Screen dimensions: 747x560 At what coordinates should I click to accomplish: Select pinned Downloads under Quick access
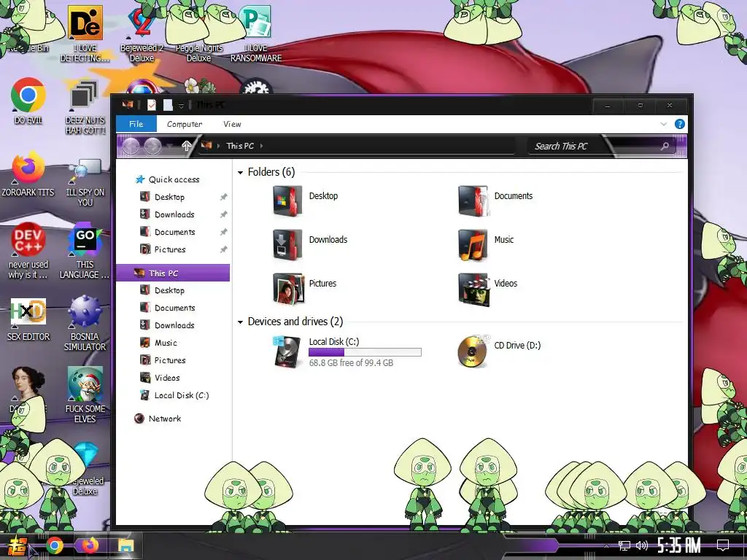(167, 215)
